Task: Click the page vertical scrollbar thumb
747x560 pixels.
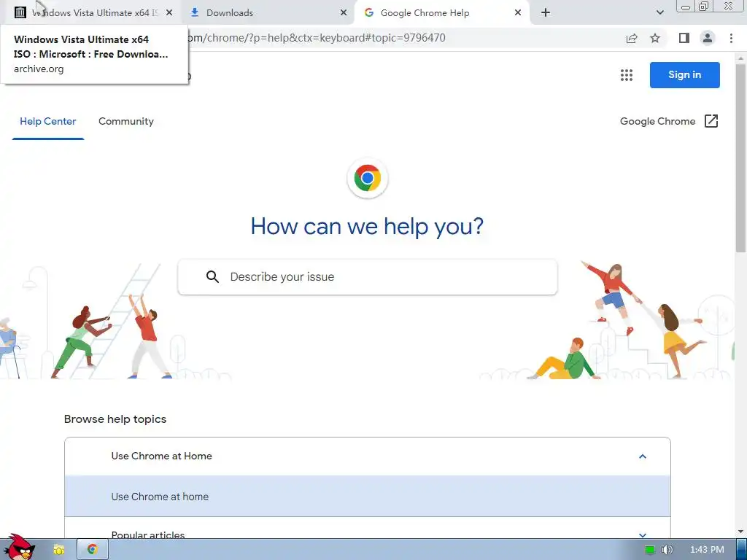Action: coord(741,158)
